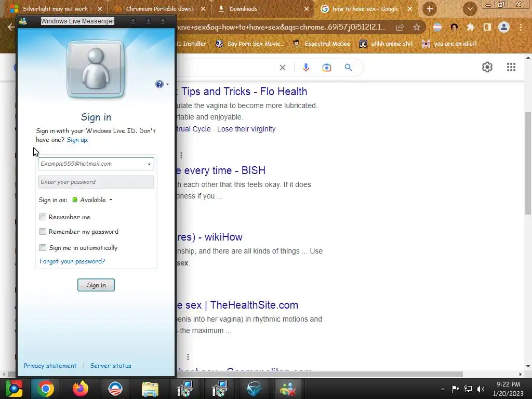Open the Available status dropdown

(92, 200)
